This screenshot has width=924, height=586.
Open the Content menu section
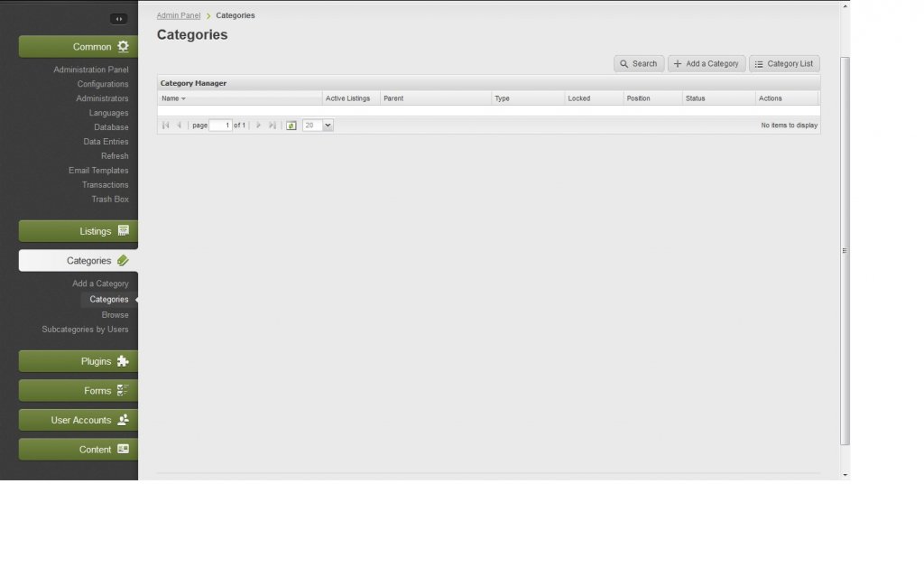coord(78,450)
